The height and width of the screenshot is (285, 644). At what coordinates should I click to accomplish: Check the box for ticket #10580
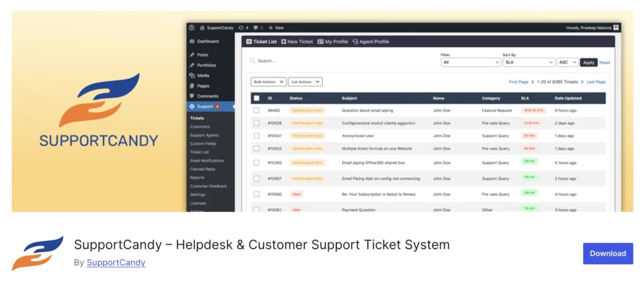257,194
